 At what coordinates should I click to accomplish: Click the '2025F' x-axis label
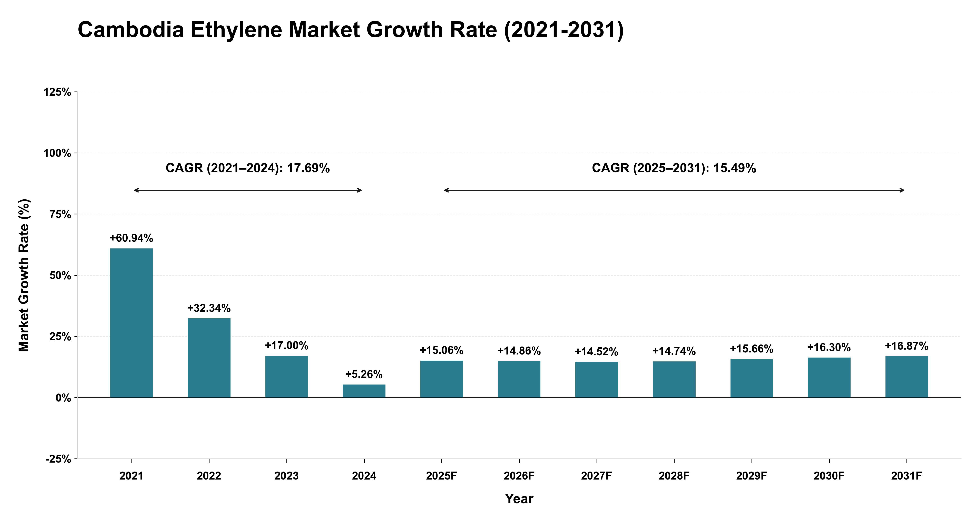(441, 476)
